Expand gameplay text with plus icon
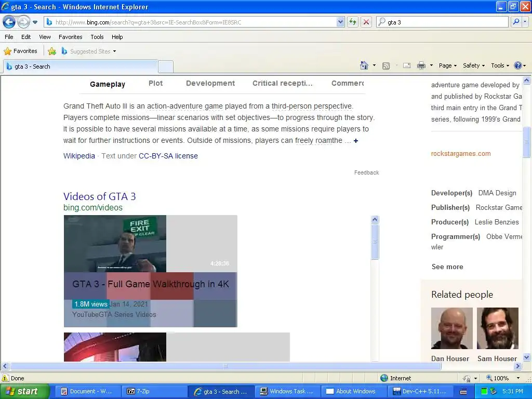Viewport: 532px width, 399px height. (x=355, y=141)
